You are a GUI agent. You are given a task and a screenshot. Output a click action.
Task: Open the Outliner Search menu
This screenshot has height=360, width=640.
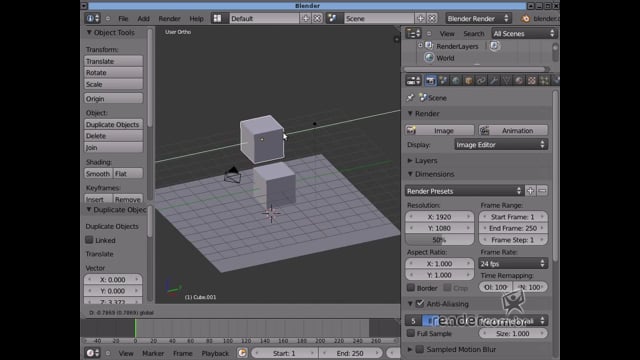point(473,33)
